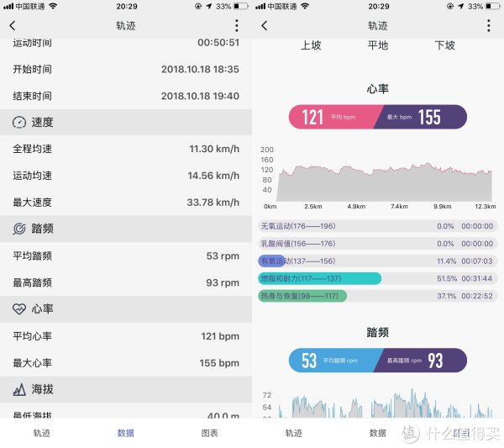The width and height of the screenshot is (504, 448).
Task: Open the three-dot menu on the left screen
Action: (237, 26)
